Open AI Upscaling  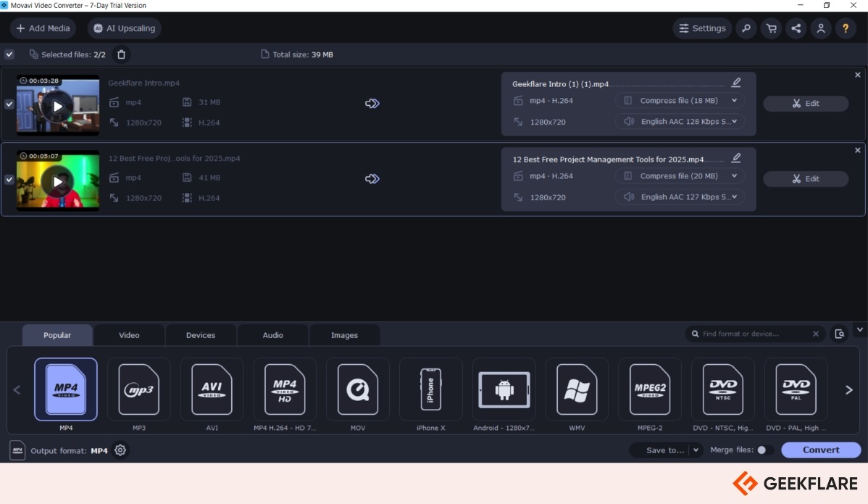pos(125,28)
